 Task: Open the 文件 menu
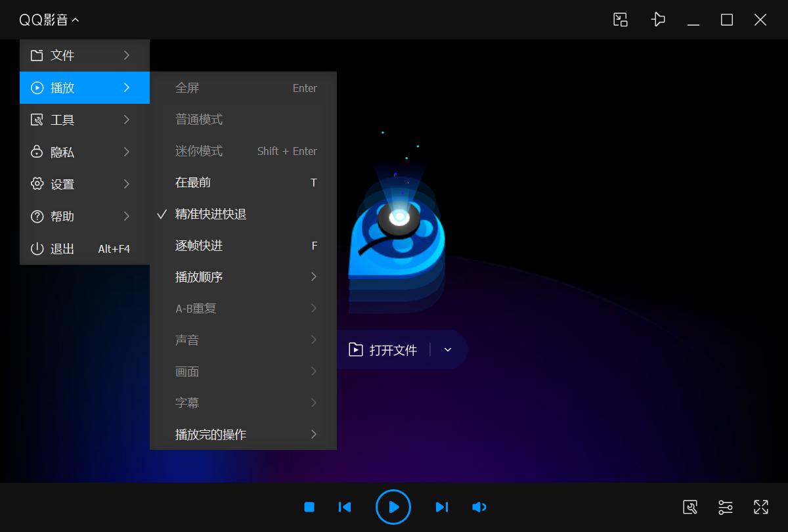tap(62, 55)
